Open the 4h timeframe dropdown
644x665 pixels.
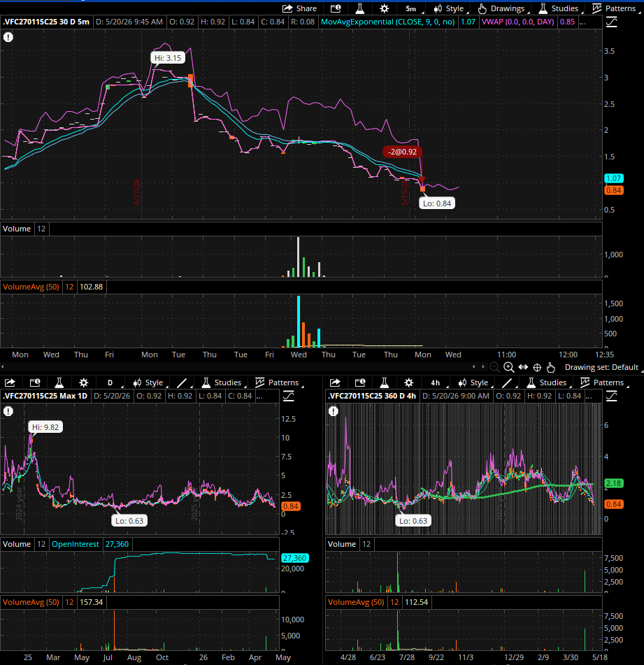(x=436, y=382)
